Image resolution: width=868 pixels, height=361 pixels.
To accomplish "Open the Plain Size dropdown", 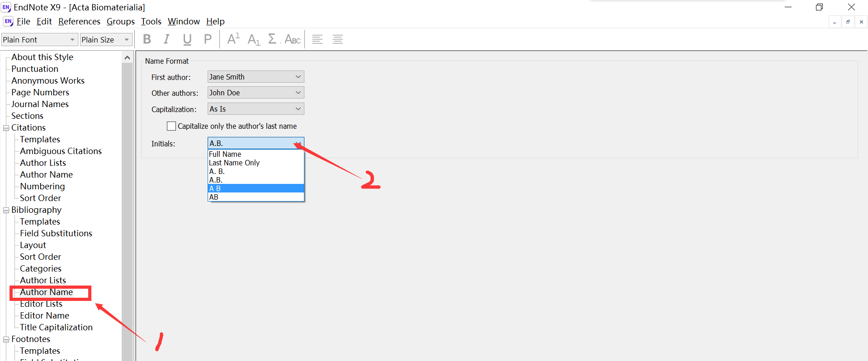I will coord(106,40).
